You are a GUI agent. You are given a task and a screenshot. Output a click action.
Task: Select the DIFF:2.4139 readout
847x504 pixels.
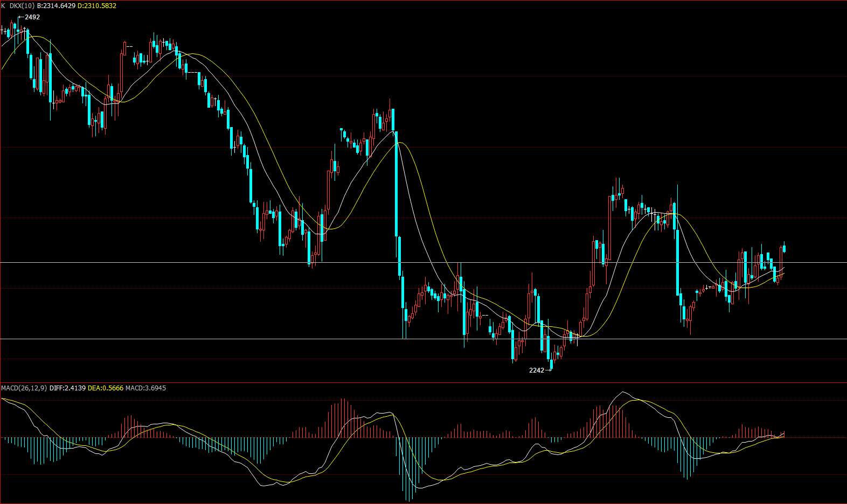(x=67, y=388)
